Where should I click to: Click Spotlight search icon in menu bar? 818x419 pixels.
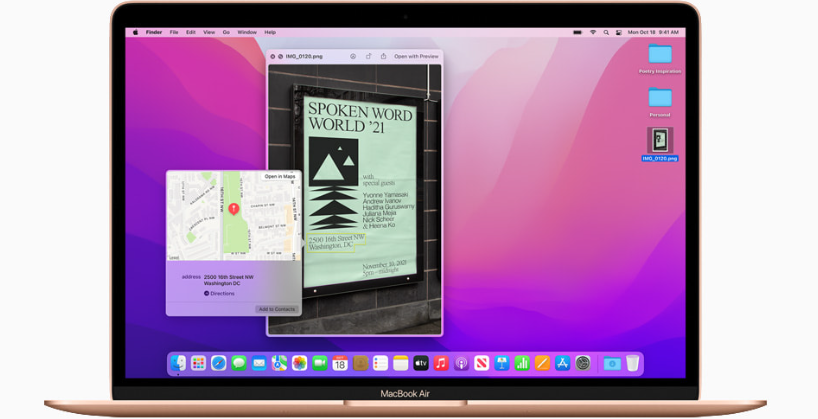pyautogui.click(x=606, y=32)
